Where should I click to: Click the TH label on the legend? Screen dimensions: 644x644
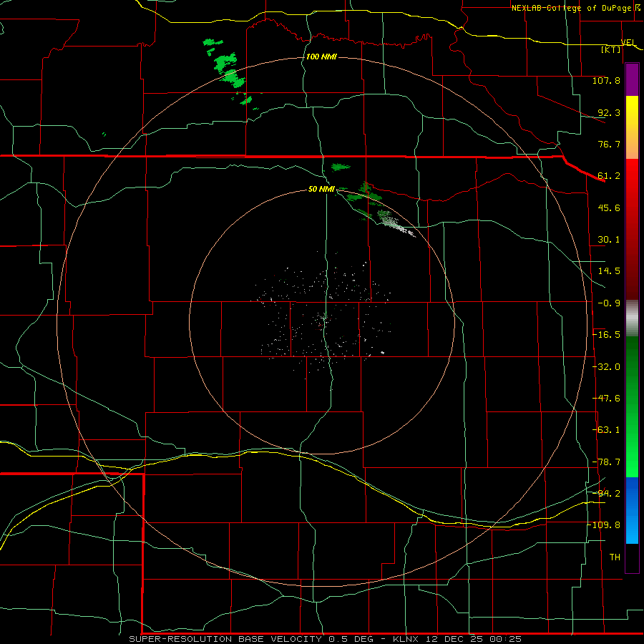[x=615, y=557]
